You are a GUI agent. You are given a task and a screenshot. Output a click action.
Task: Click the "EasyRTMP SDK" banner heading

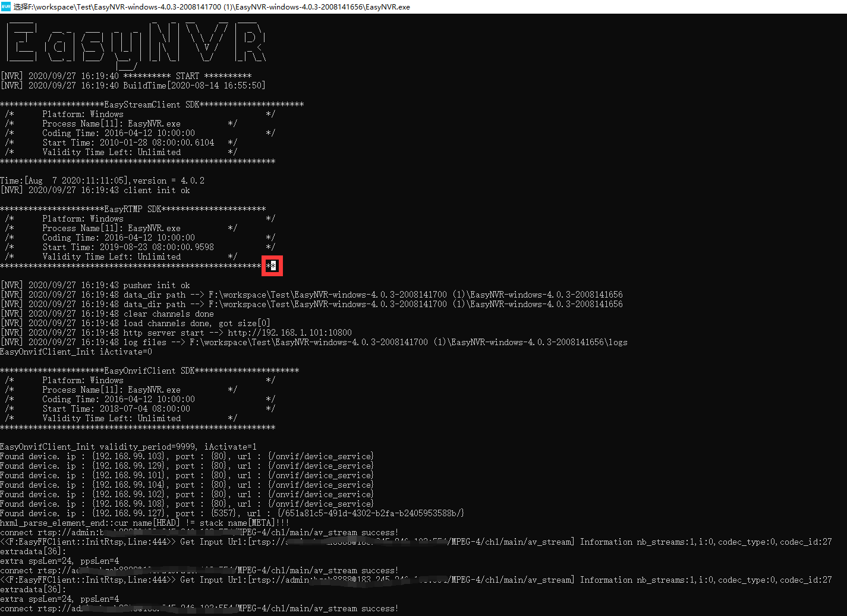[133, 209]
